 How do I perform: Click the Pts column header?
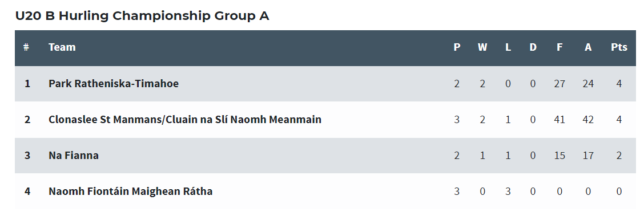(619, 47)
